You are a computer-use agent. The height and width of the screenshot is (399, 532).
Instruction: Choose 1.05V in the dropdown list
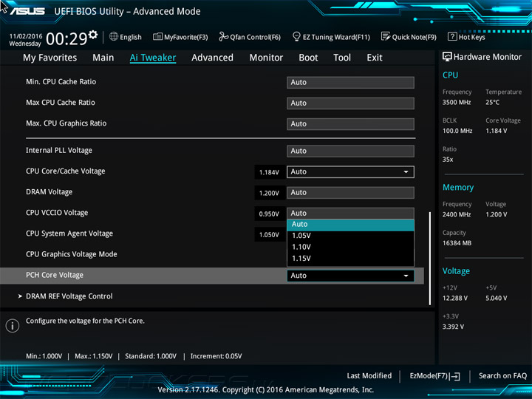tap(350, 236)
